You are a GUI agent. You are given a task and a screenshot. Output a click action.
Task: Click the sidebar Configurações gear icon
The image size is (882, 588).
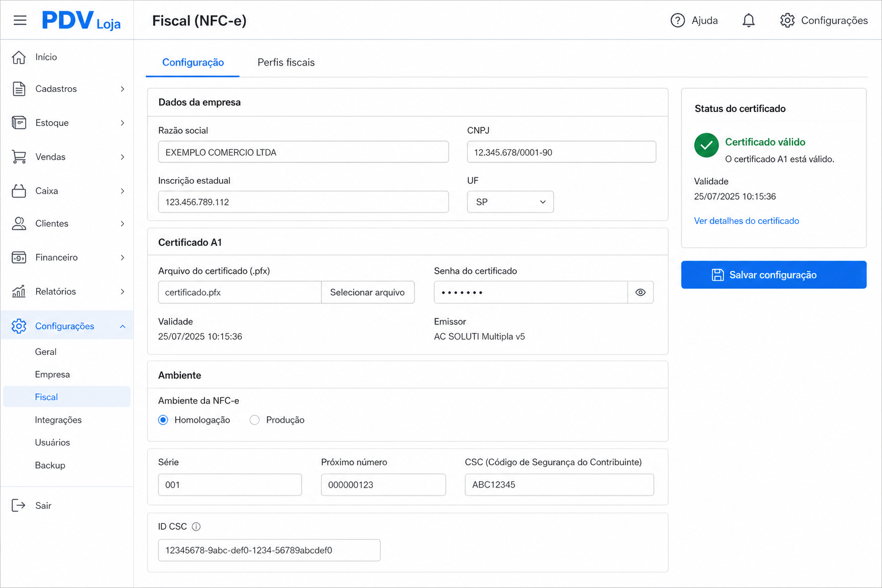(19, 326)
